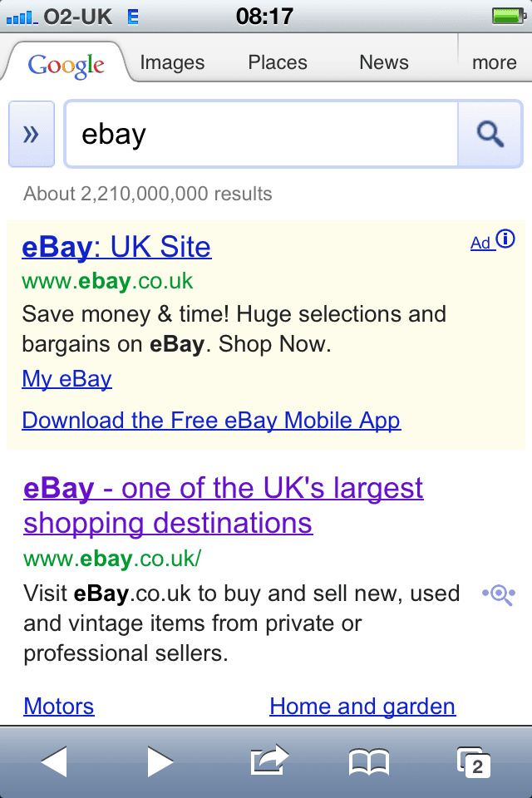
Task: Open the Home and garden sitelink
Action: click(362, 707)
